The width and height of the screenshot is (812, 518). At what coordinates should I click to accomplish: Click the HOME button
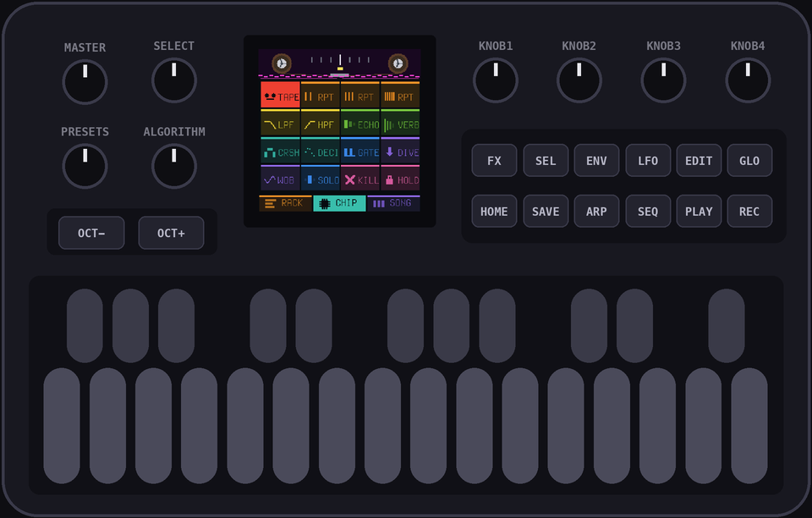494,212
